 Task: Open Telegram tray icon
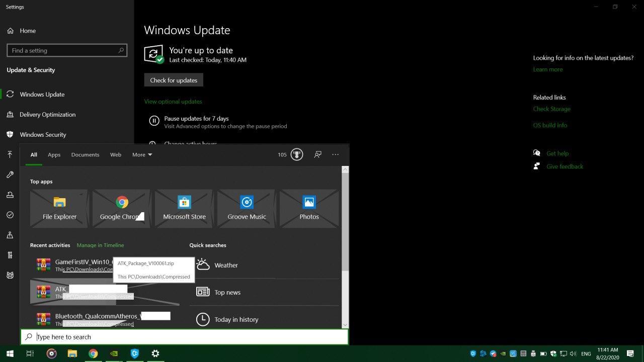click(493, 353)
